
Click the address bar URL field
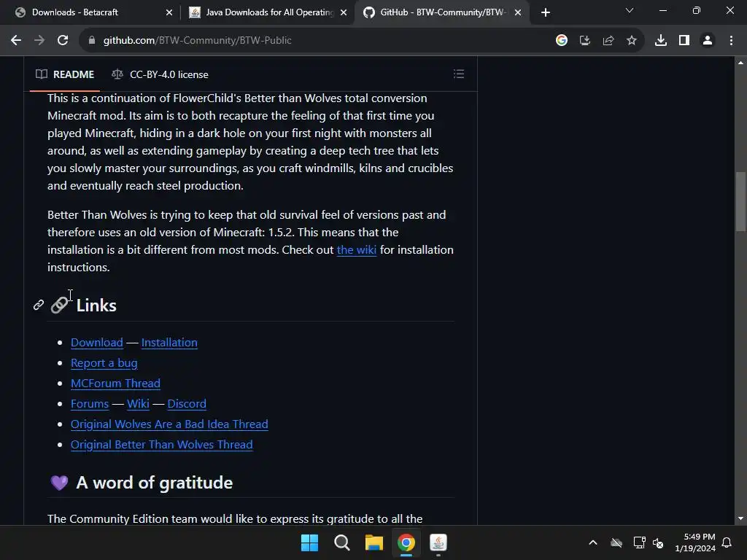314,41
